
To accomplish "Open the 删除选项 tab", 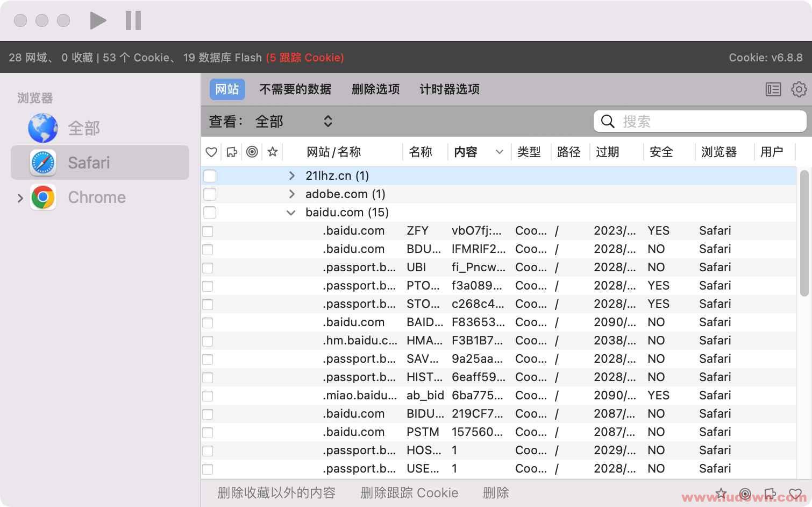I will click(x=375, y=89).
